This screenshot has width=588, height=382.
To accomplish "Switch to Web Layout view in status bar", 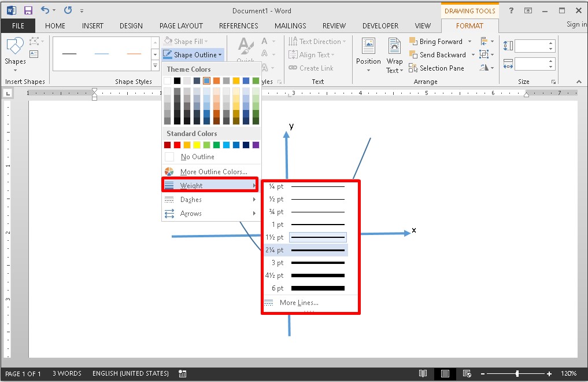I will pyautogui.click(x=467, y=374).
